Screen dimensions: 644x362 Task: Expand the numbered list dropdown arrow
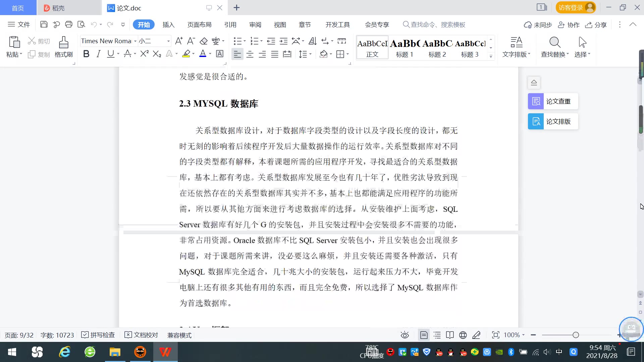pos(261,41)
